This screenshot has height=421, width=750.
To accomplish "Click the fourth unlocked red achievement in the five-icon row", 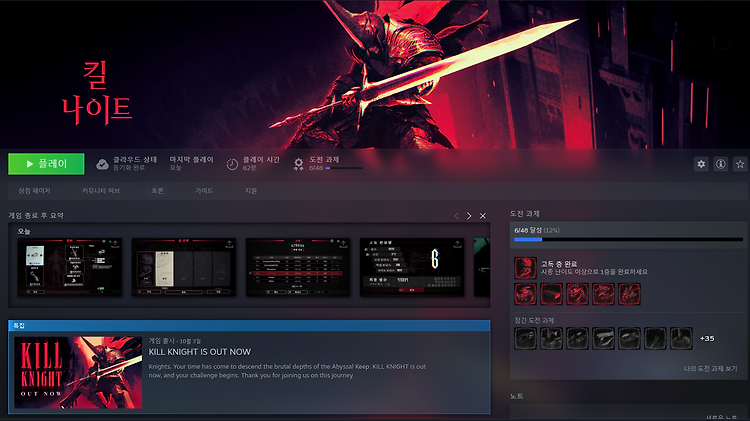I will 603,294.
